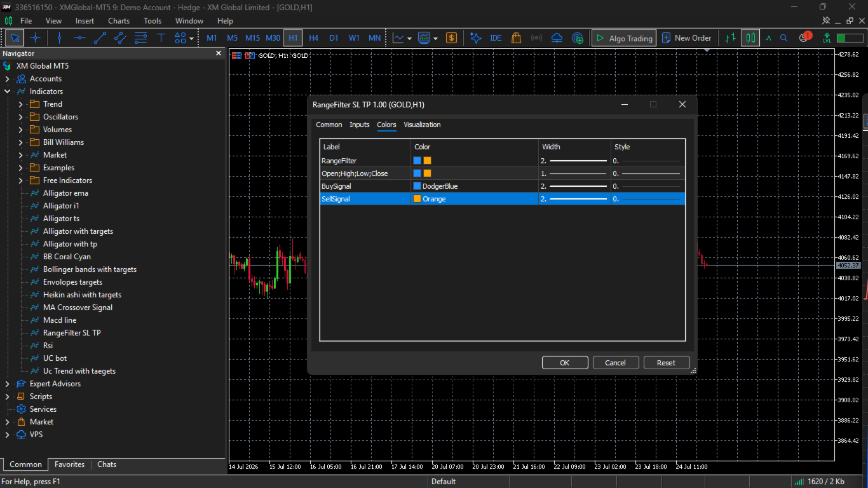Collapse the Indicators tree node
This screenshot has height=488, width=868.
(8, 91)
